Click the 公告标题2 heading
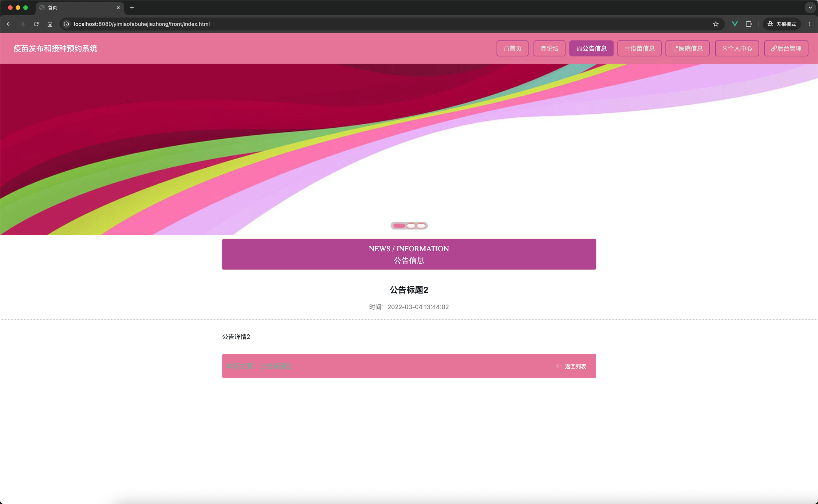The height and width of the screenshot is (504, 818). coord(409,290)
